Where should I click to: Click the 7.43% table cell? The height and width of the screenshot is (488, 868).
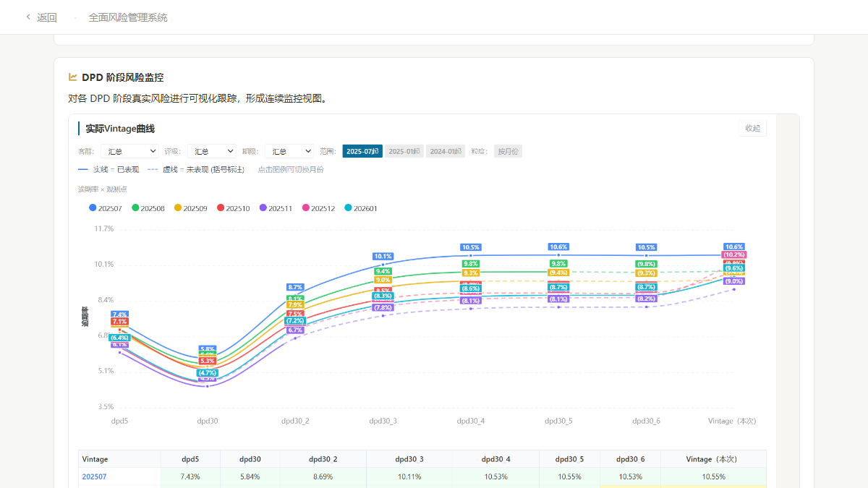190,476
